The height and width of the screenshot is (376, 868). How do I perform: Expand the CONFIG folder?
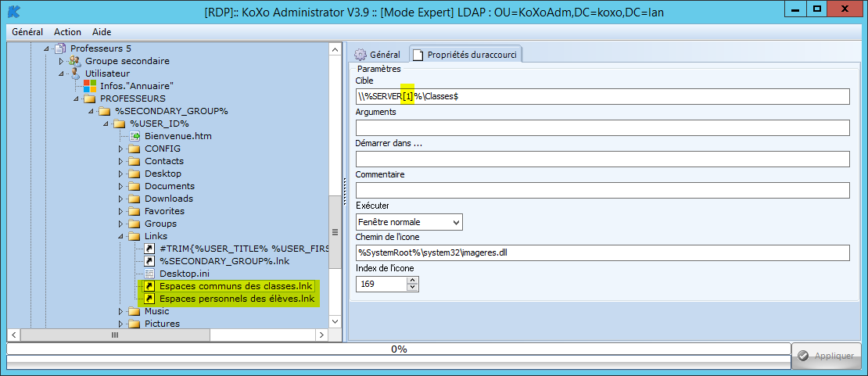(121, 149)
